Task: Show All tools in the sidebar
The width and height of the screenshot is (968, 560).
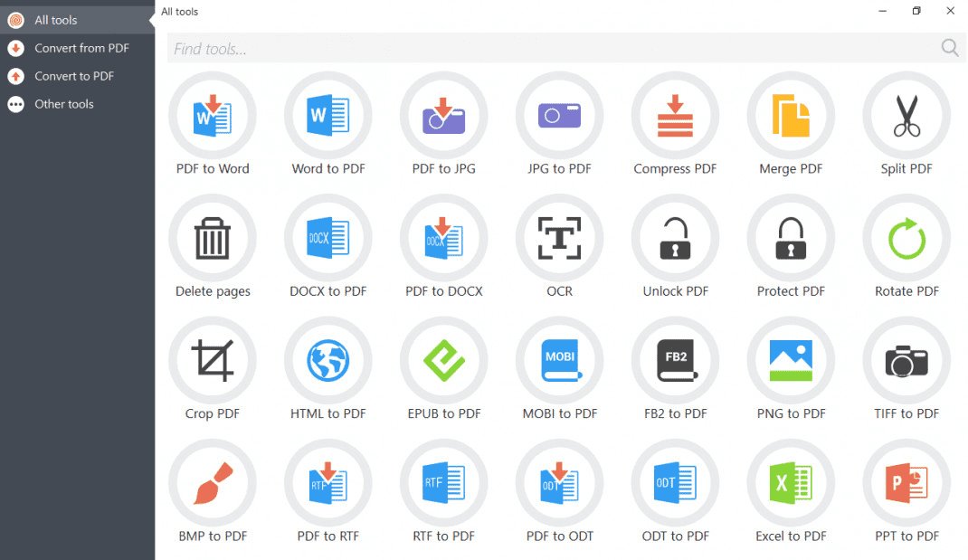Action: pos(77,21)
